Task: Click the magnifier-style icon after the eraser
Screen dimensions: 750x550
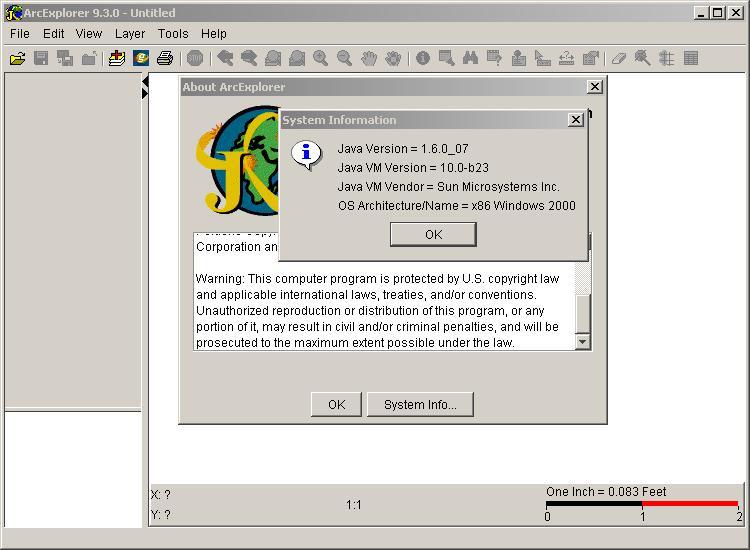Action: click(642, 59)
